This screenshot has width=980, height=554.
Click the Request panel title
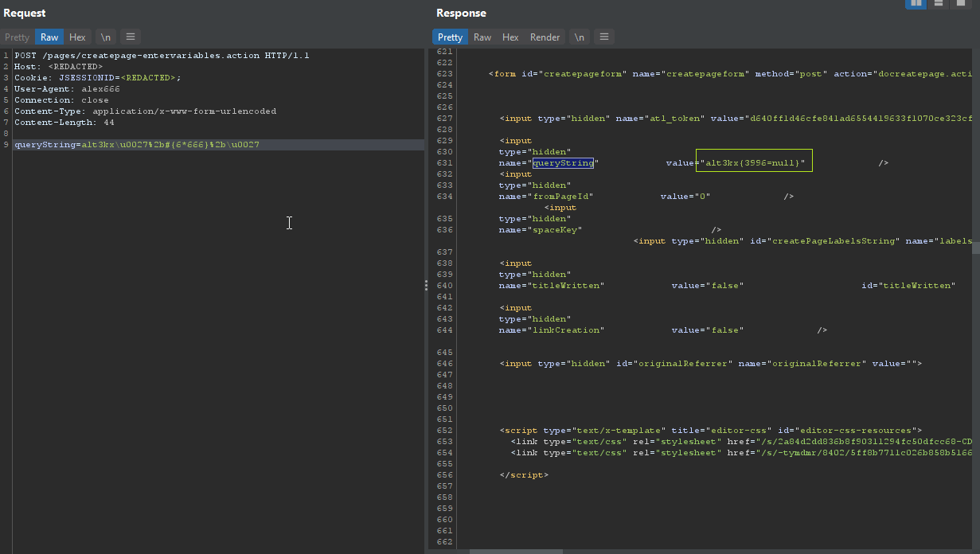pos(25,14)
